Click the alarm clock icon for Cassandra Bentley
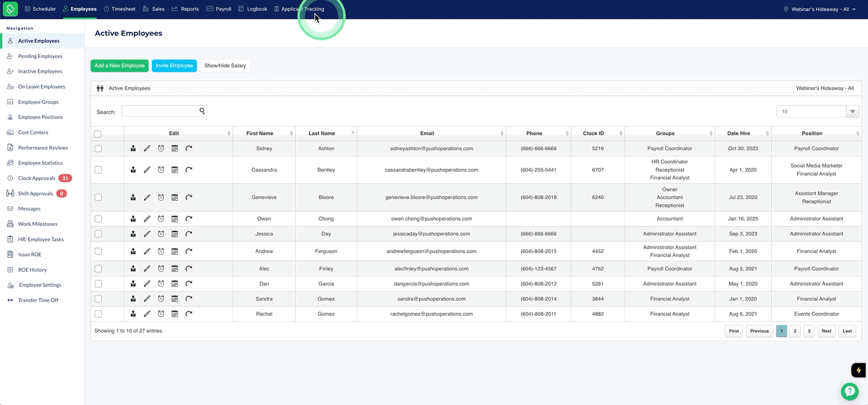The image size is (868, 405). [x=161, y=170]
